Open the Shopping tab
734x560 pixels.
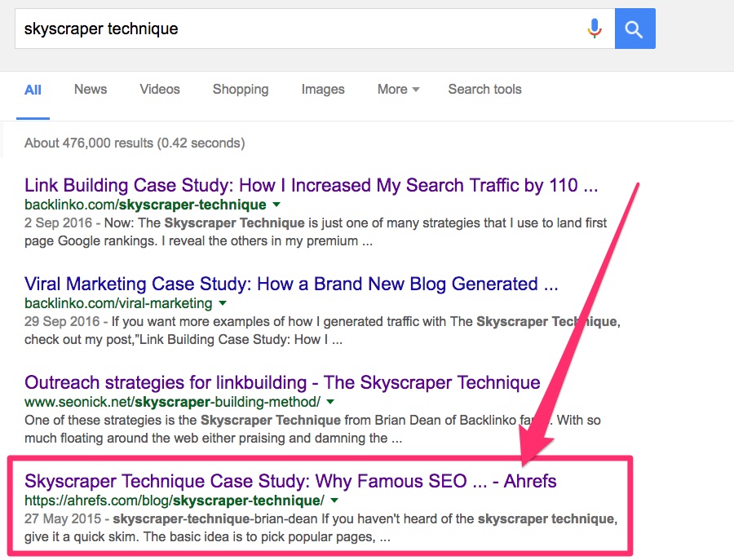tap(241, 89)
